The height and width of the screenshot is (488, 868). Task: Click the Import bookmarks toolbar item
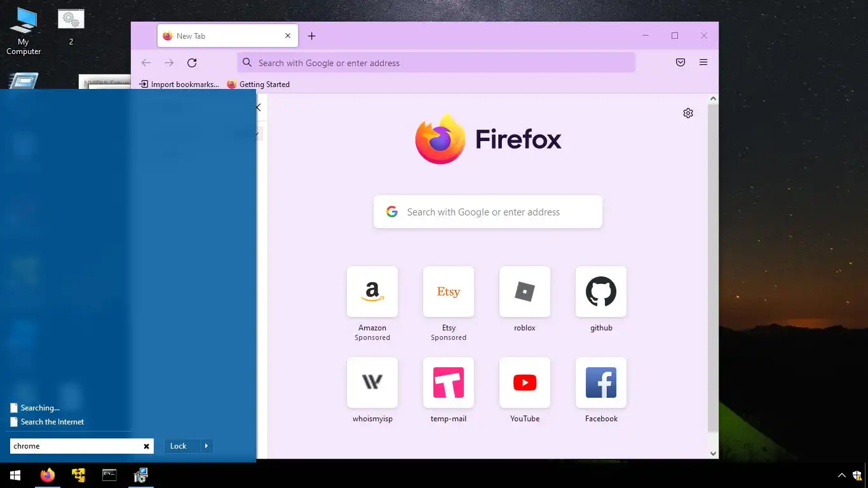[x=179, y=84]
